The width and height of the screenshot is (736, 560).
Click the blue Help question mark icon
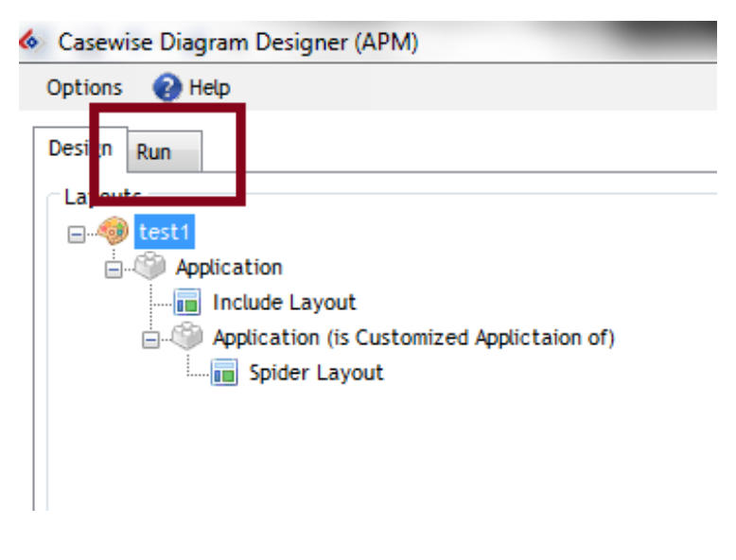point(167,88)
